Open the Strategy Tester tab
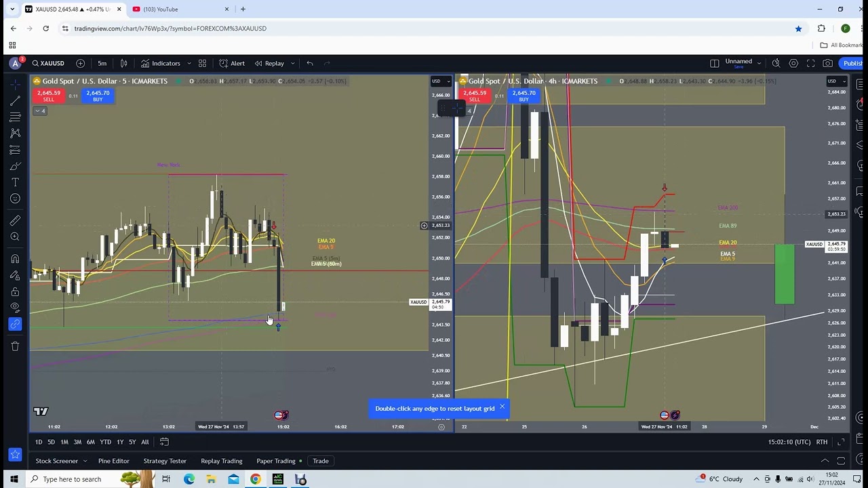This screenshot has height=488, width=868. tap(165, 461)
